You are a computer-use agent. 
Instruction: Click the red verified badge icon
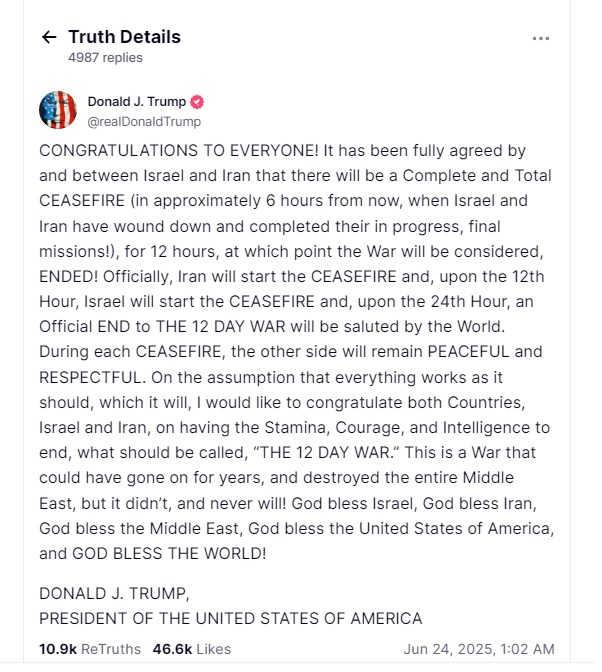pos(197,102)
